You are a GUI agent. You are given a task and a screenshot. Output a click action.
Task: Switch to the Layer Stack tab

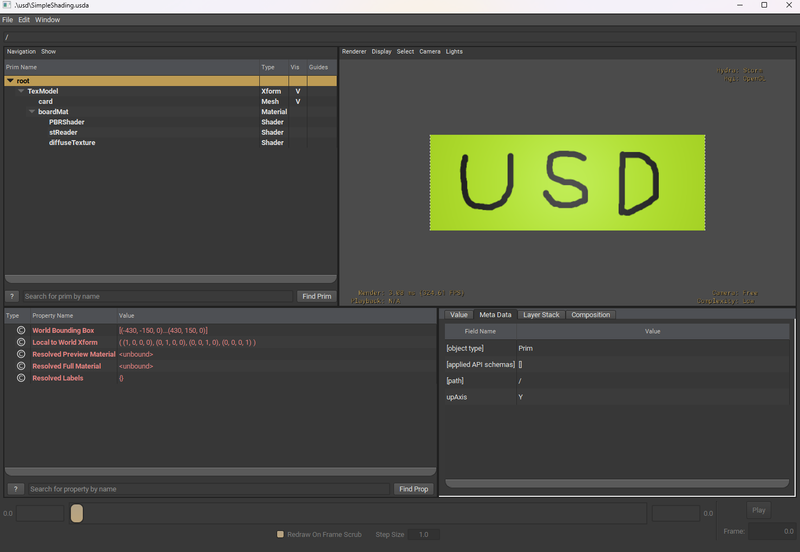pyautogui.click(x=541, y=315)
